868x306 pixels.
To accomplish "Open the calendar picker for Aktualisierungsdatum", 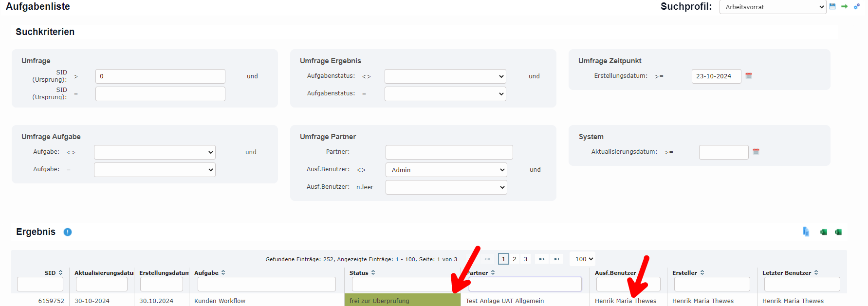I will tap(756, 152).
